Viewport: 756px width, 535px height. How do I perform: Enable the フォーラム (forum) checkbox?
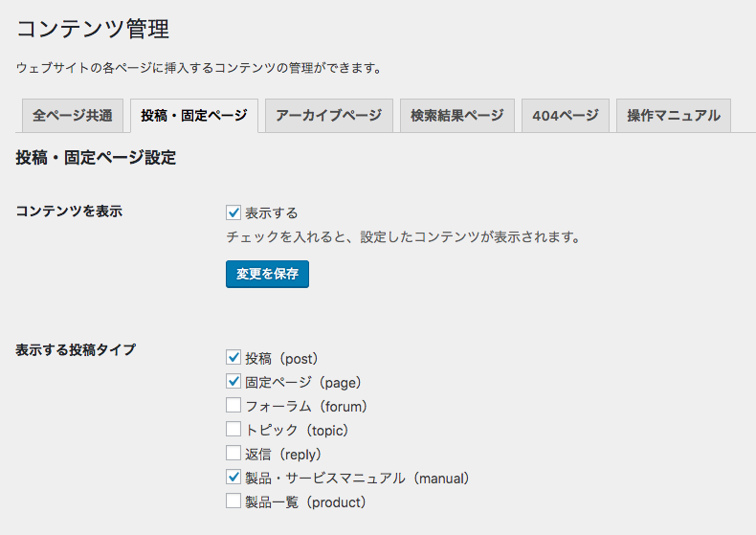click(x=233, y=405)
